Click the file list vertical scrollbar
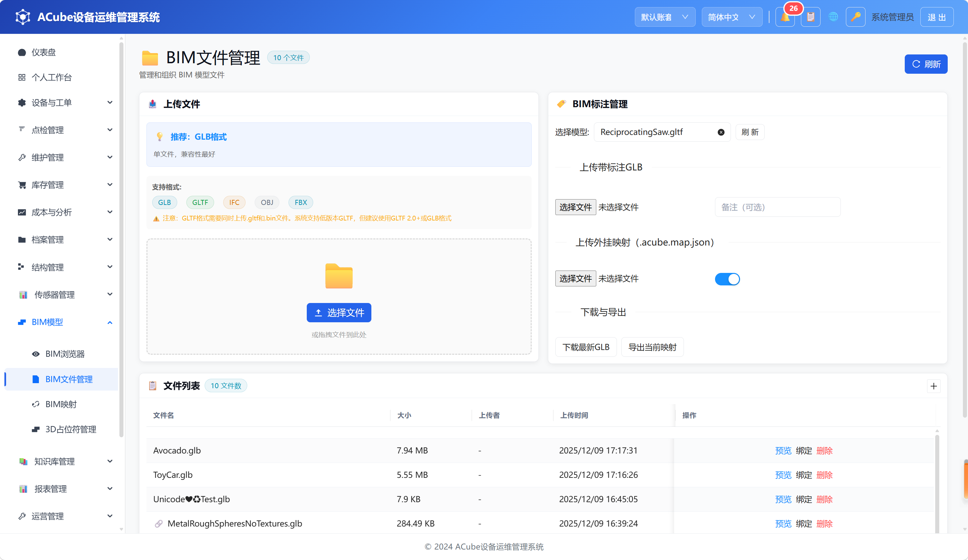The height and width of the screenshot is (560, 968). [x=937, y=483]
